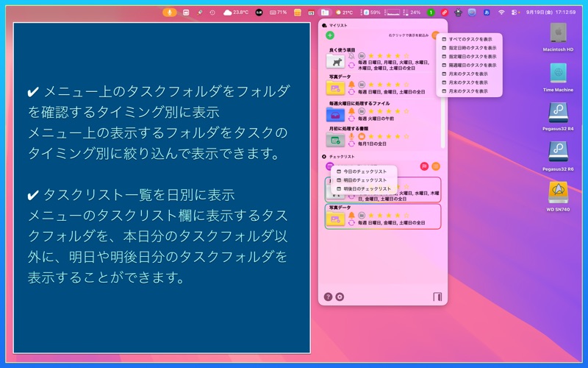Viewport: 588px width, 368px height.
Task: Set 月初に処理する書類 rating to the first star
Action: [371, 136]
